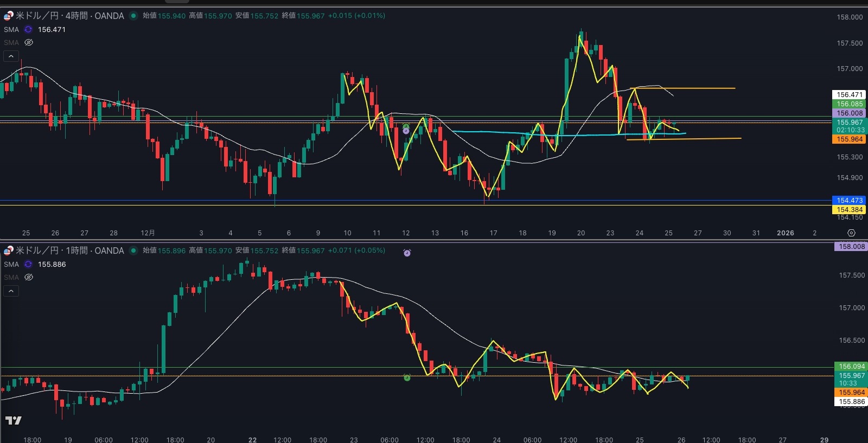Open symbol title 米ドル/円 4時間 OANDA
This screenshot has height=443, width=868.
70,16
